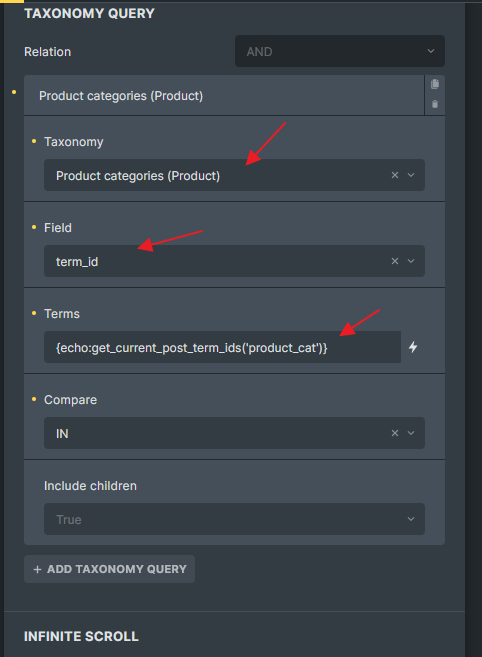Open the Include children dropdown
This screenshot has height=657, width=482.
(234, 519)
